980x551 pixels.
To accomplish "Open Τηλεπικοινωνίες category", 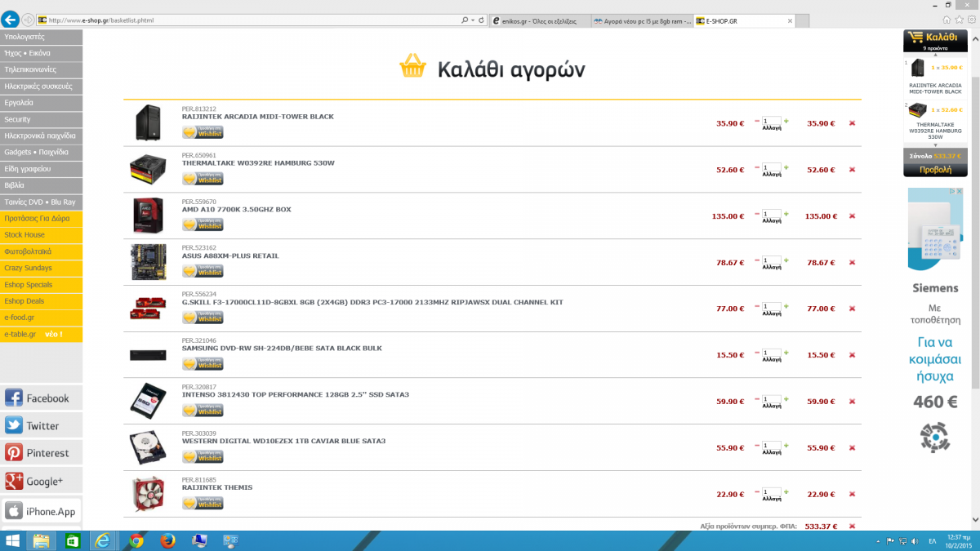I will [41, 69].
